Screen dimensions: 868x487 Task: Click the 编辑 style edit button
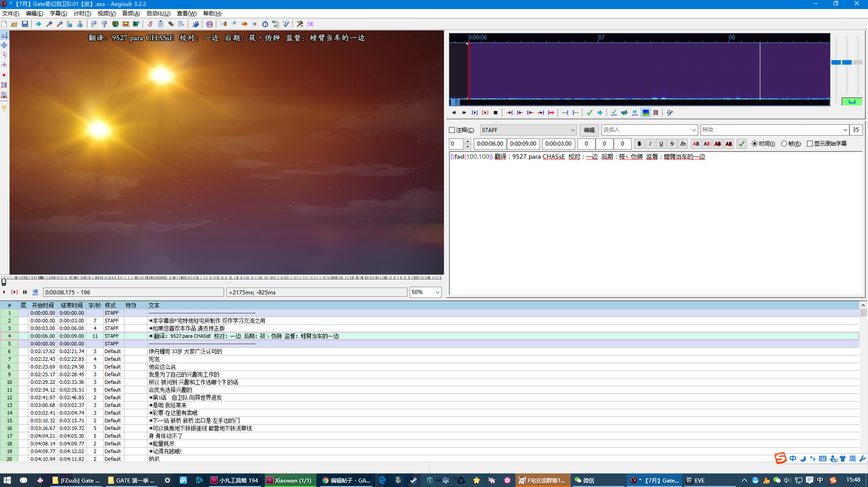[x=589, y=130]
